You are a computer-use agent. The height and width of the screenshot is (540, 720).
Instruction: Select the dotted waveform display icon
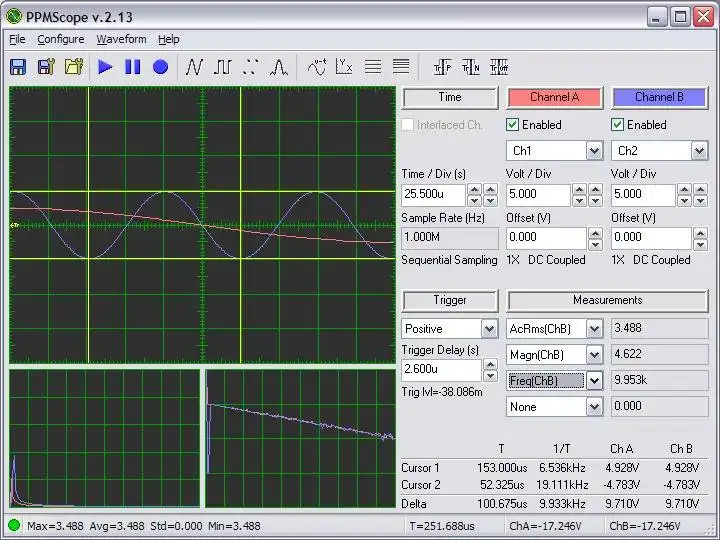251,67
